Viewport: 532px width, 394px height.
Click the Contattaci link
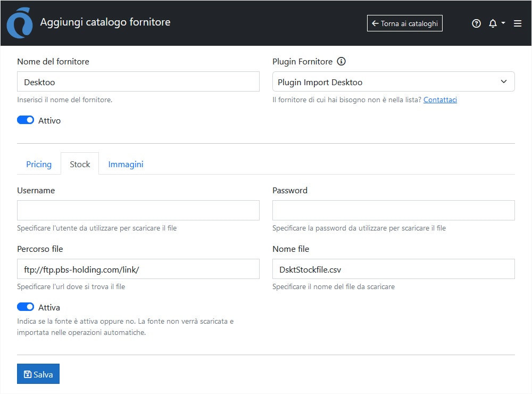click(x=440, y=100)
